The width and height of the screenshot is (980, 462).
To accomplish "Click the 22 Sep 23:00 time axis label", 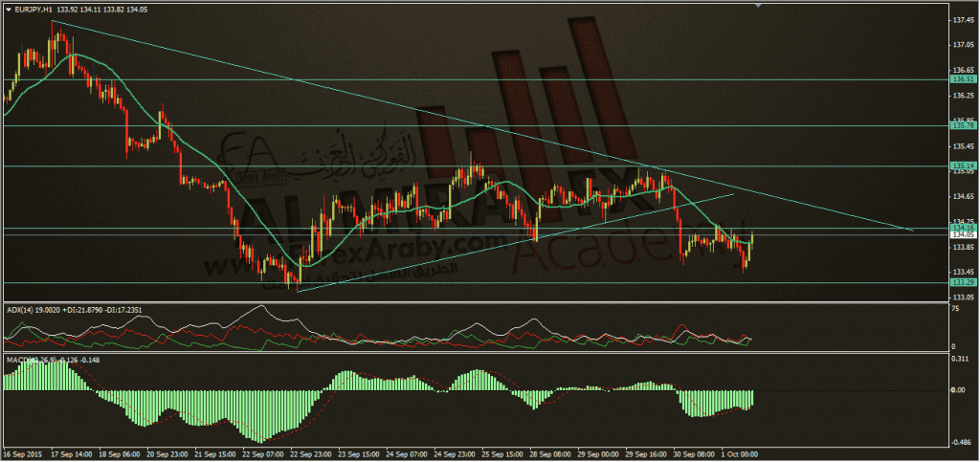I will tap(310, 454).
